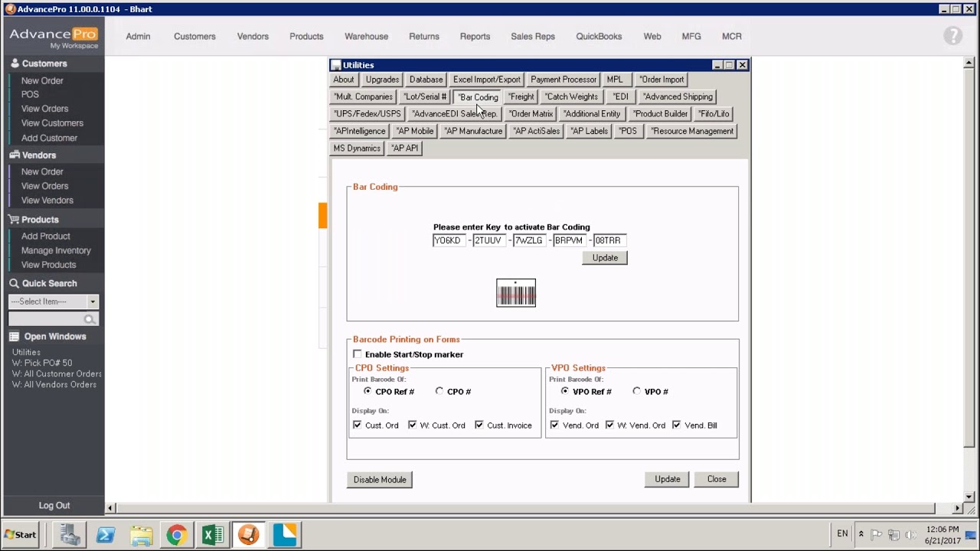The width and height of the screenshot is (980, 551).
Task: Click horizontal scrollbar left arrow
Action: tap(110, 508)
